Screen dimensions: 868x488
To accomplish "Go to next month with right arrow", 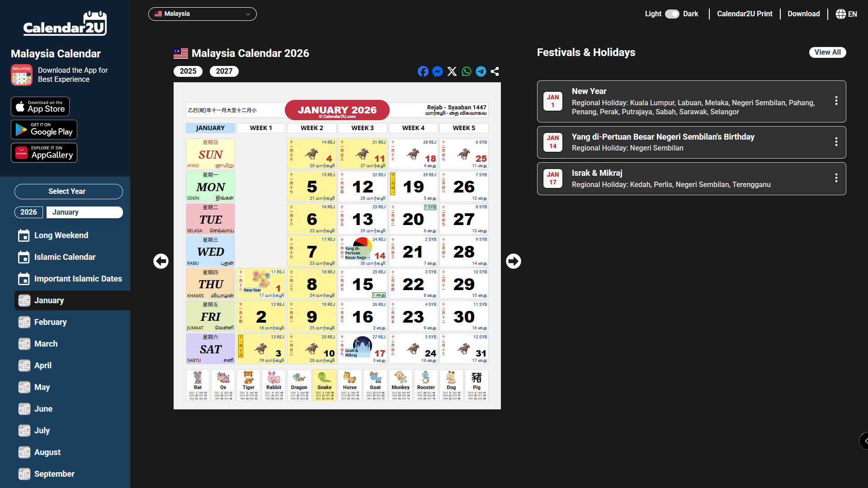I will point(514,261).
